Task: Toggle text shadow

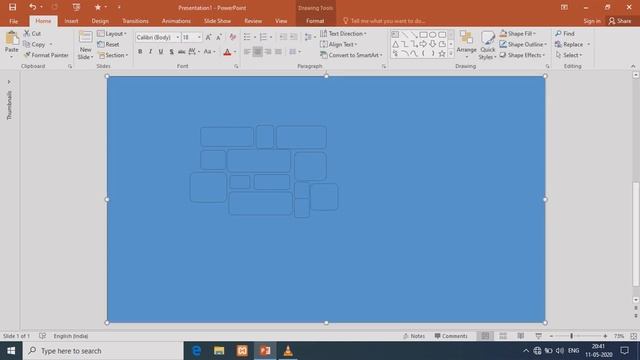Action: click(x=171, y=52)
